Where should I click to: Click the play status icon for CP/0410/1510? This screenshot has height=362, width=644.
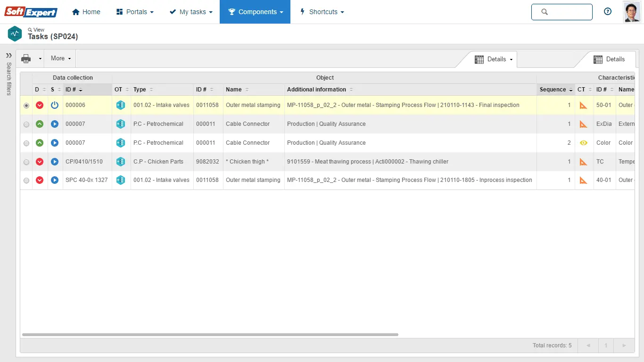pos(55,162)
